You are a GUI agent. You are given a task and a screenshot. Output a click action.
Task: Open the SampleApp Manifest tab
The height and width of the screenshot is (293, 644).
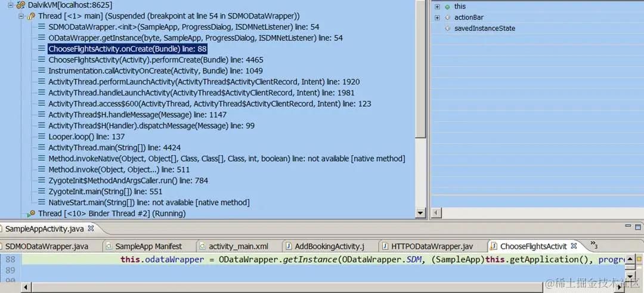[x=148, y=246]
